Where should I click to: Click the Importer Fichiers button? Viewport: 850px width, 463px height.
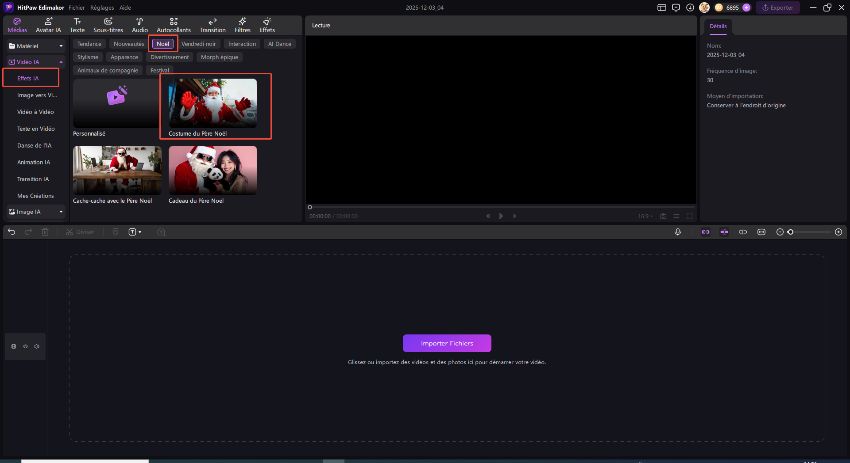pos(447,343)
